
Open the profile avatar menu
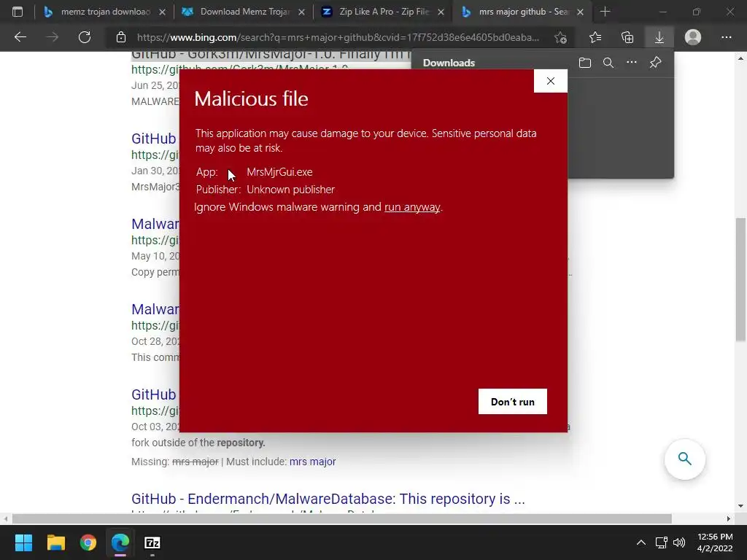pyautogui.click(x=693, y=37)
